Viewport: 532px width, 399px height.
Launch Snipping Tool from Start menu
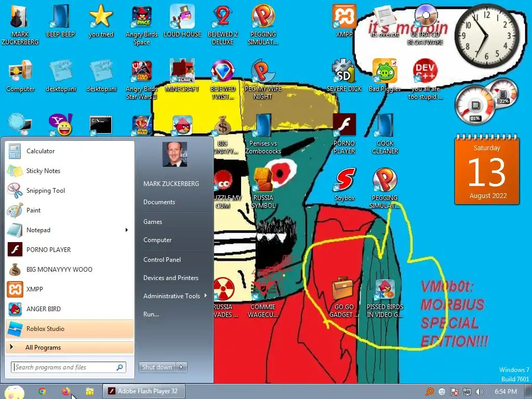point(70,190)
